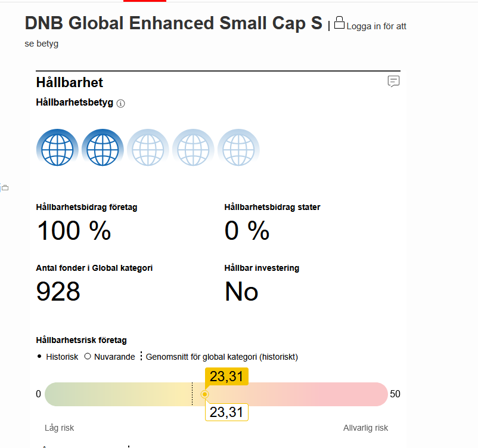Image resolution: width=478 pixels, height=448 pixels.
Task: Click the '100 %' company contribution value
Action: click(74, 231)
